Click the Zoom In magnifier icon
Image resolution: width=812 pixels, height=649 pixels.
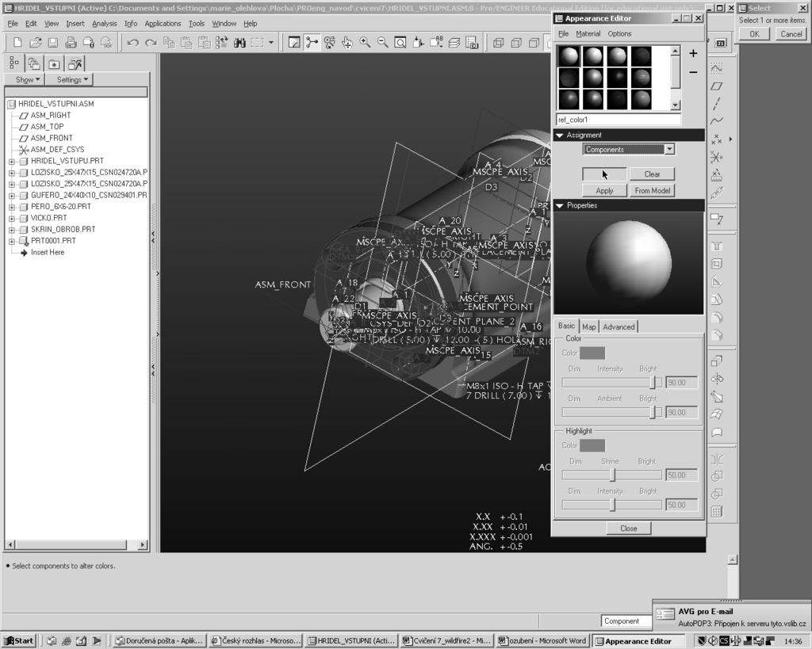coord(365,43)
